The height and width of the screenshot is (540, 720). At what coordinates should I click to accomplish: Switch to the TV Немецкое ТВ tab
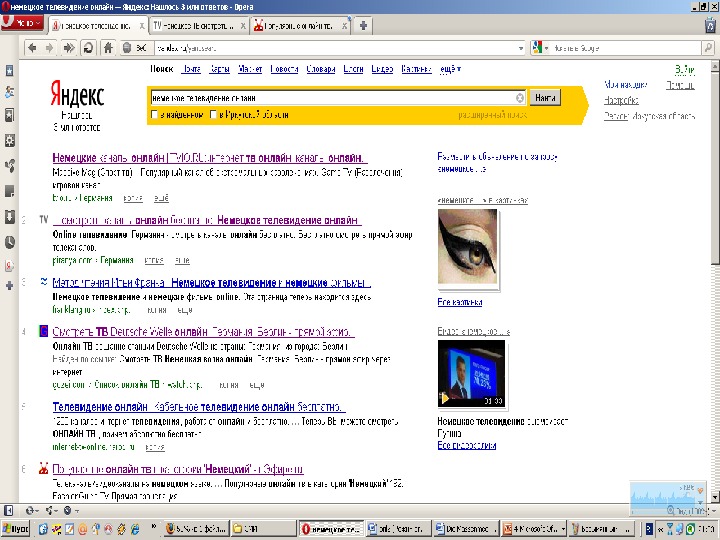(199, 26)
